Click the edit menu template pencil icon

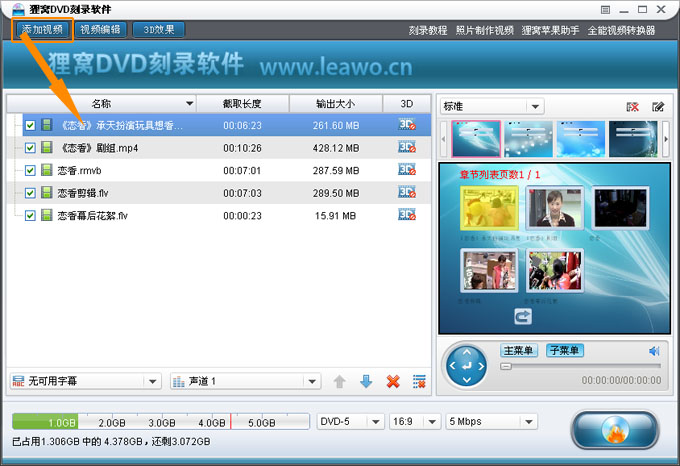coord(658,107)
